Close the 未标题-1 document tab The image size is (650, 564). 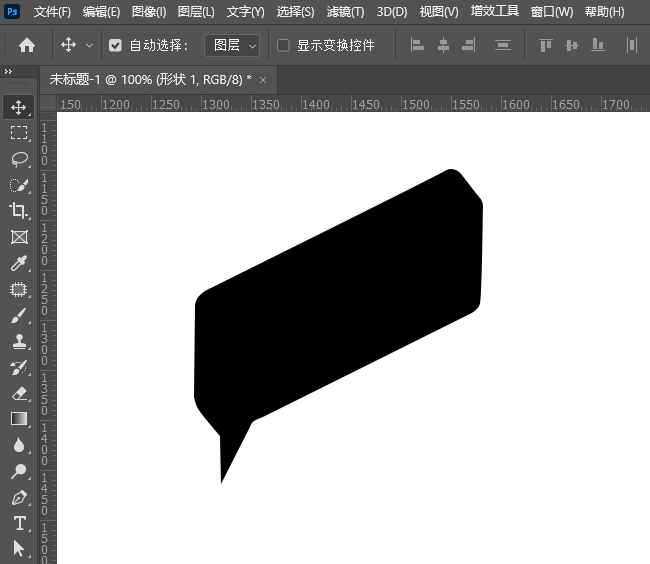coord(263,79)
